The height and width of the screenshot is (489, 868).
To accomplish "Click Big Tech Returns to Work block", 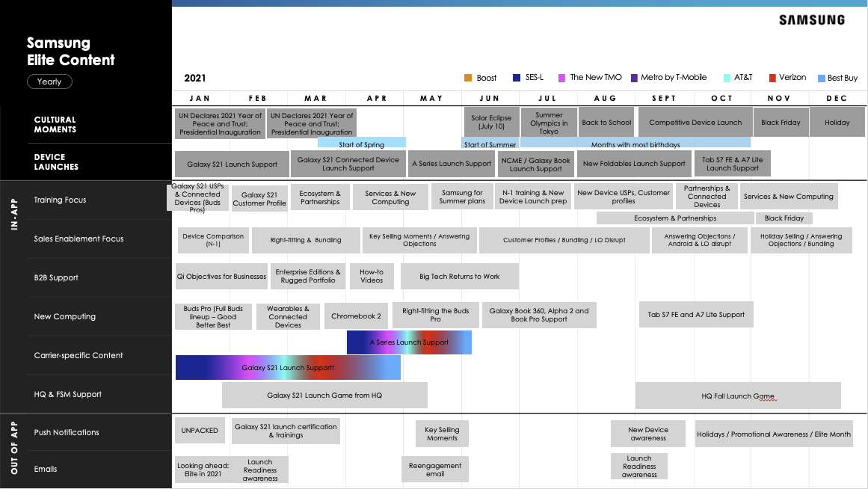I will point(460,277).
